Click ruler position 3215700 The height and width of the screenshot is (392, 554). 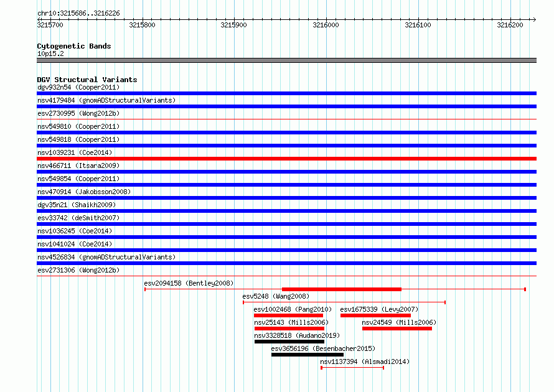(50, 25)
